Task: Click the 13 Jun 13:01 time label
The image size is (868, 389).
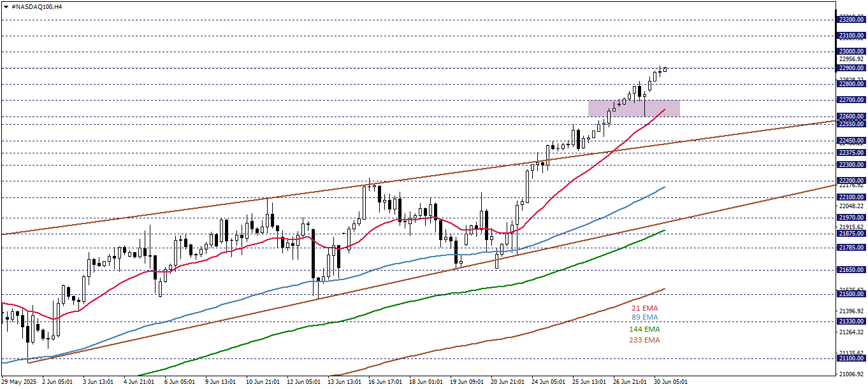Action: 345,382
